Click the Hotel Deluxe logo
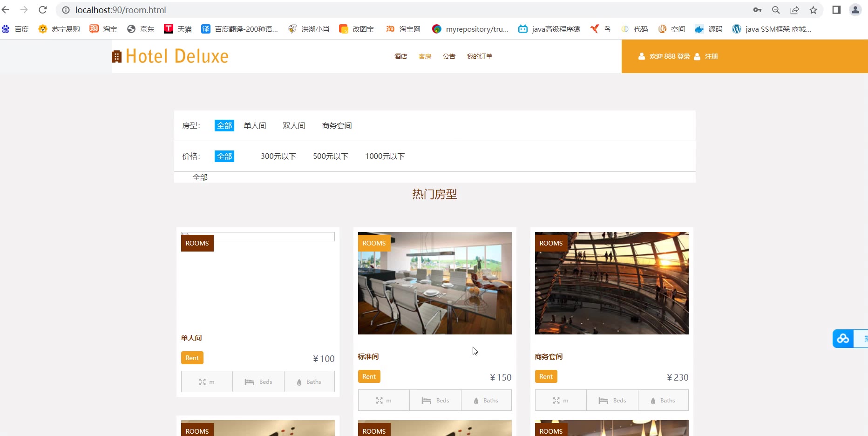 (170, 56)
